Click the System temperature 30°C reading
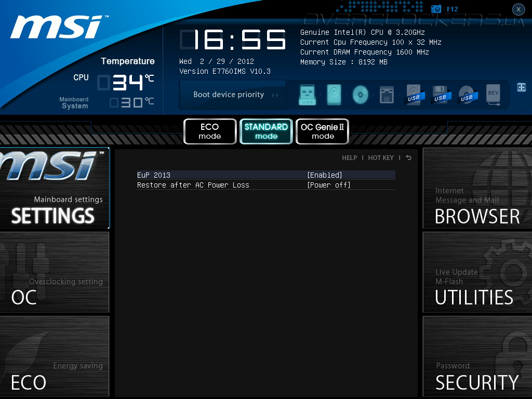 click(x=132, y=102)
